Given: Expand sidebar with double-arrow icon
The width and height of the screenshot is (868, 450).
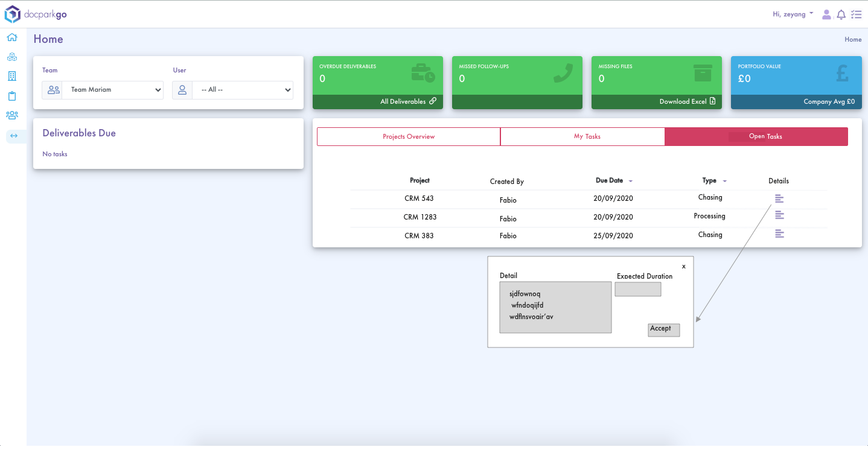Looking at the screenshot, I should [14, 136].
